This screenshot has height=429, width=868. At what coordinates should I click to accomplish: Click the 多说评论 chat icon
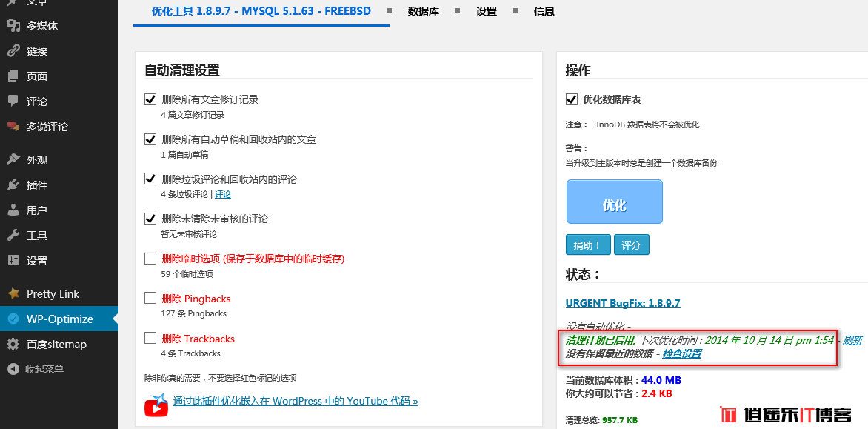click(x=13, y=127)
